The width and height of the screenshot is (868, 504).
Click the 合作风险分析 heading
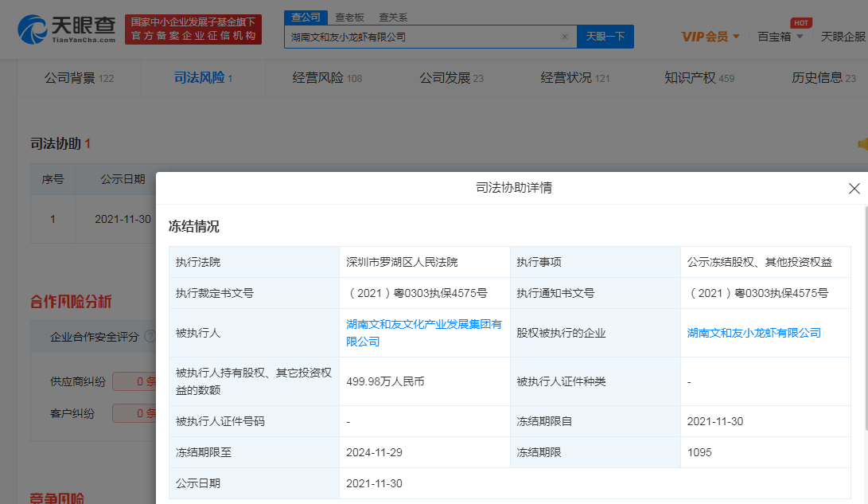click(71, 302)
